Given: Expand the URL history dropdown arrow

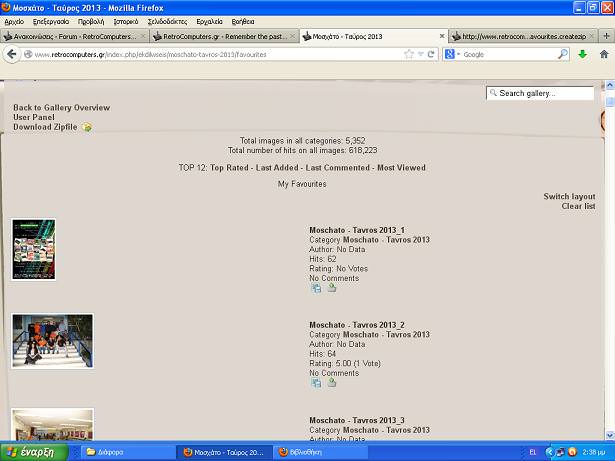Looking at the screenshot, I should (x=420, y=54).
